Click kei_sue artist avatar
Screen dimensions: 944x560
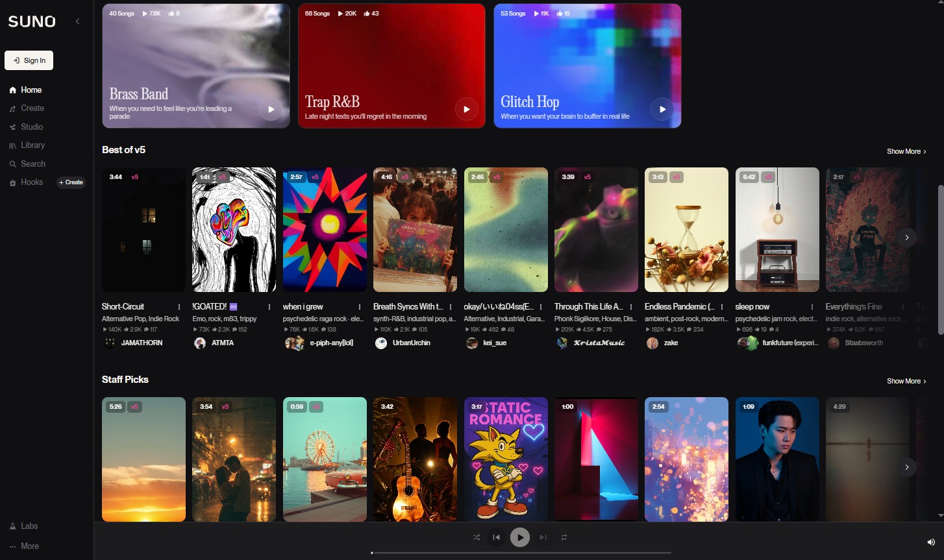pyautogui.click(x=472, y=343)
